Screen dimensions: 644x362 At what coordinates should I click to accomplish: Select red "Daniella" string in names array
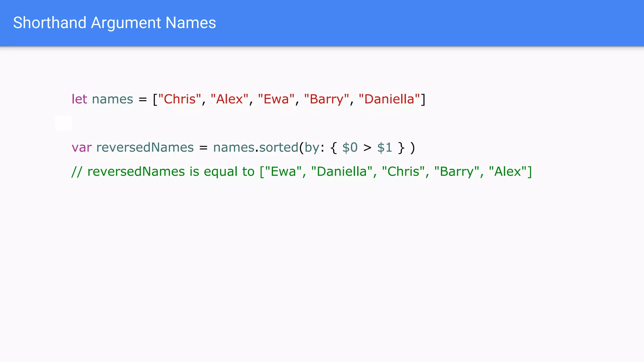coord(389,99)
